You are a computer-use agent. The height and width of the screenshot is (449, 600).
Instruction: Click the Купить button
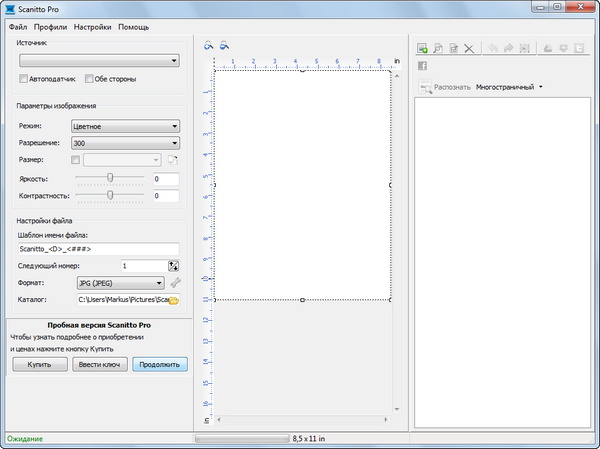[39, 365]
